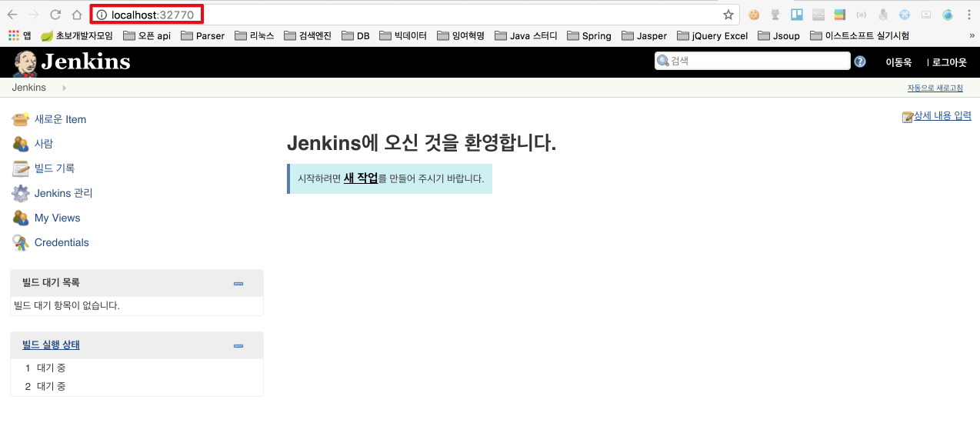This screenshot has width=980, height=423.
Task: Open the Jasper bookmark folder
Action: [x=644, y=35]
